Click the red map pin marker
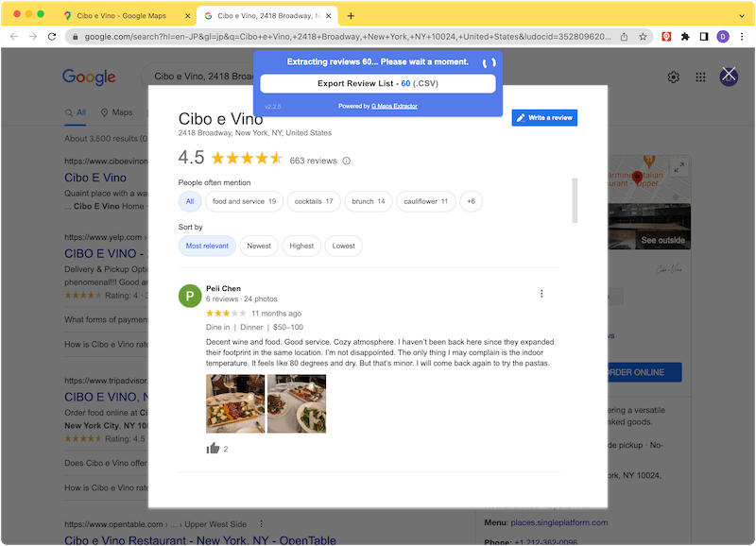The image size is (756, 546). pyautogui.click(x=637, y=178)
